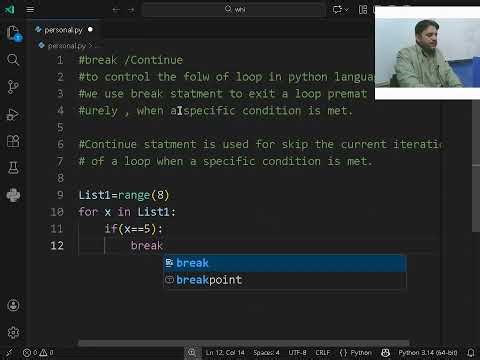Click on 'List1=range(8)' code line
This screenshot has width=480, height=360.
point(124,195)
